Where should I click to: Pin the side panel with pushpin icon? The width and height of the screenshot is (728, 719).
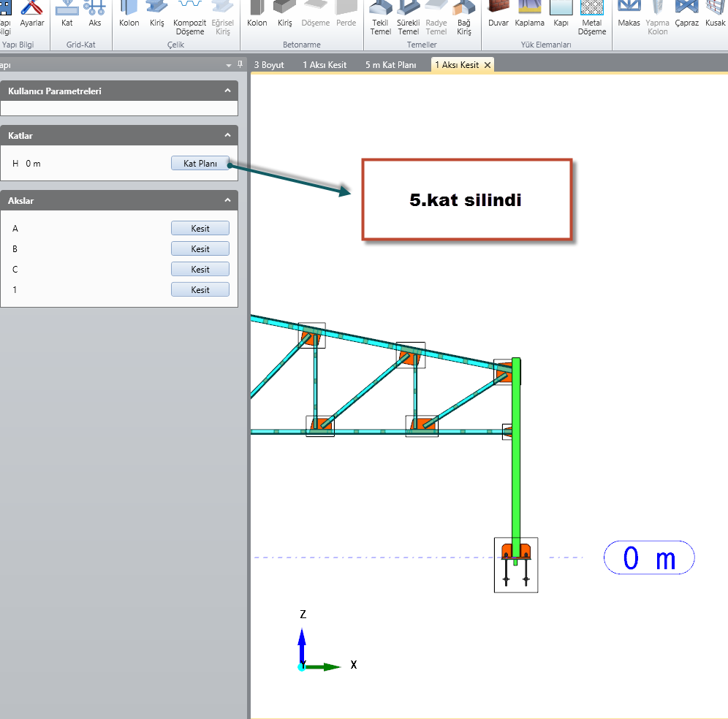click(x=240, y=64)
